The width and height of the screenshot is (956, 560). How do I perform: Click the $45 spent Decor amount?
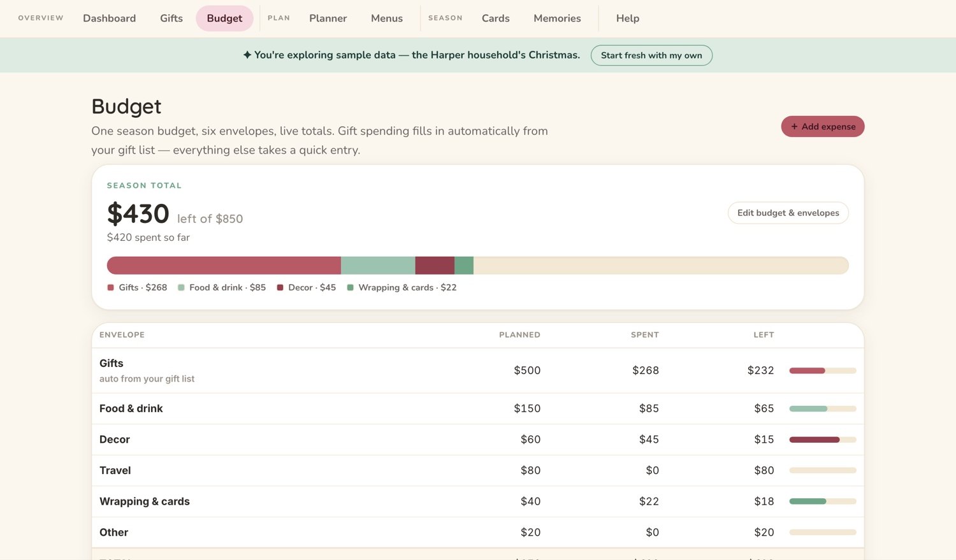(649, 440)
